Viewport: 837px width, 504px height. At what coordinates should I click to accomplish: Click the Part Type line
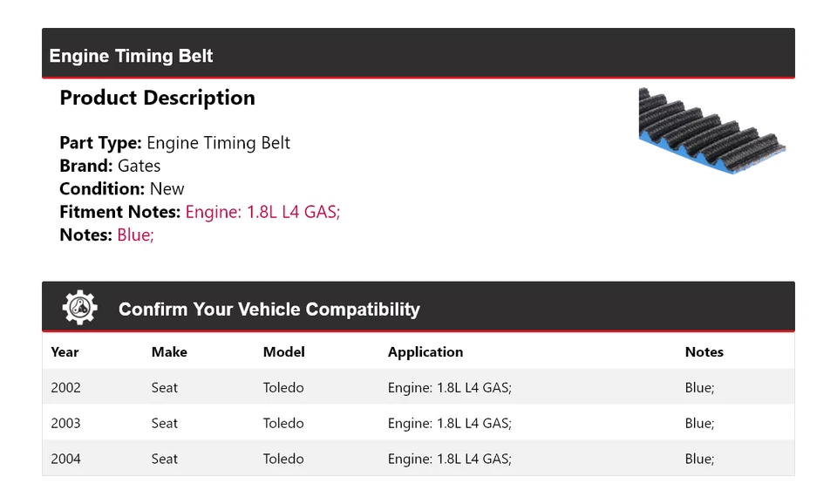click(x=174, y=143)
